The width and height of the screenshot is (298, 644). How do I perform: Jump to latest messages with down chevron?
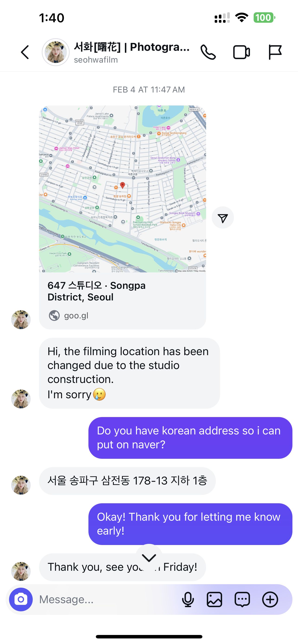(149, 557)
